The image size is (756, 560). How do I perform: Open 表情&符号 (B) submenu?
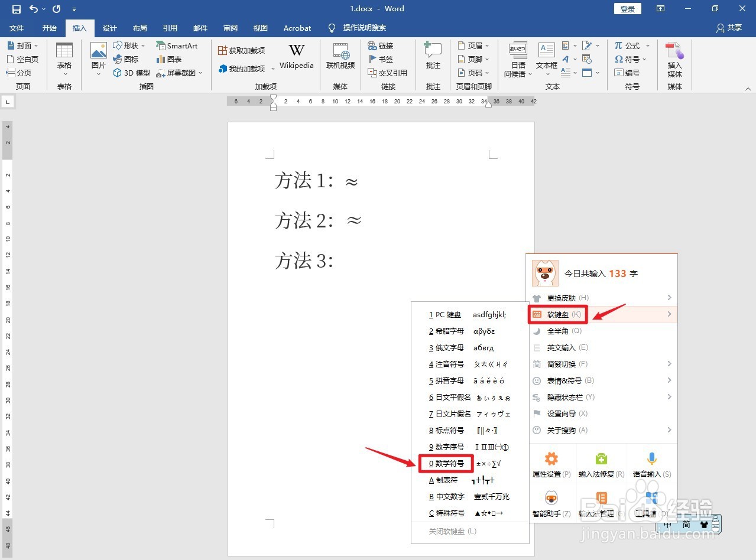[602, 380]
